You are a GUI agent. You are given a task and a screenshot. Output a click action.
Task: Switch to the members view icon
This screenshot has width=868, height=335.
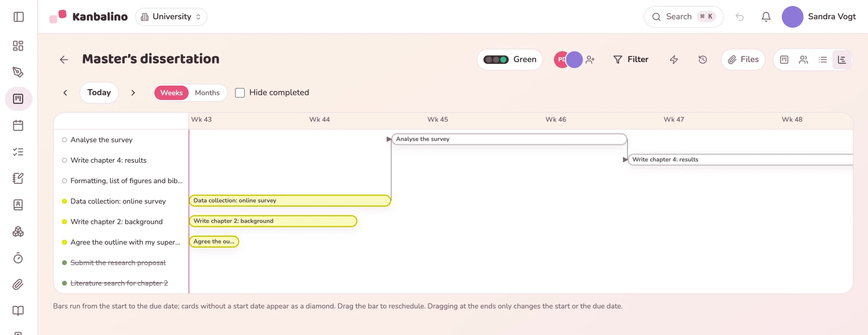pos(803,60)
